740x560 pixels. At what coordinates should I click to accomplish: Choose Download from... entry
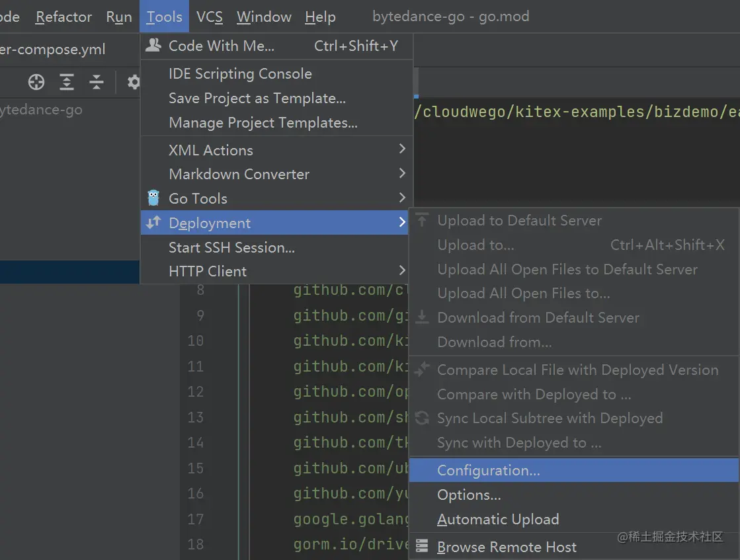coord(574,342)
